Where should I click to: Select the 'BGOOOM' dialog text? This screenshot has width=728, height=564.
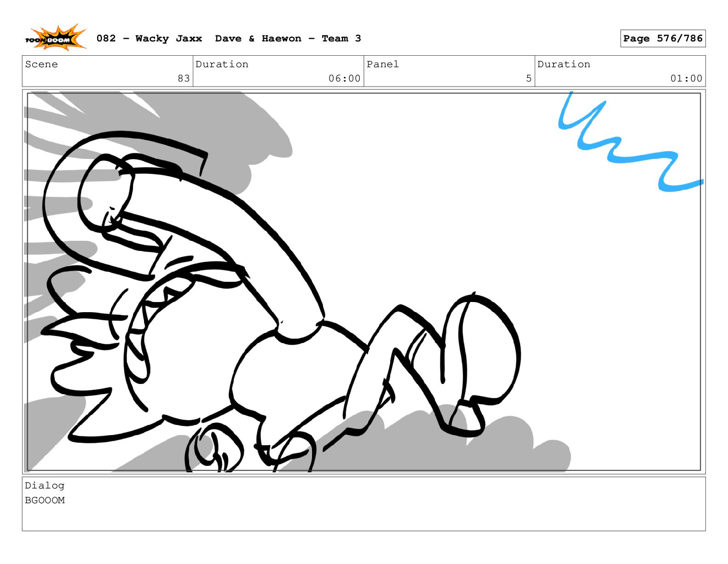(45, 500)
